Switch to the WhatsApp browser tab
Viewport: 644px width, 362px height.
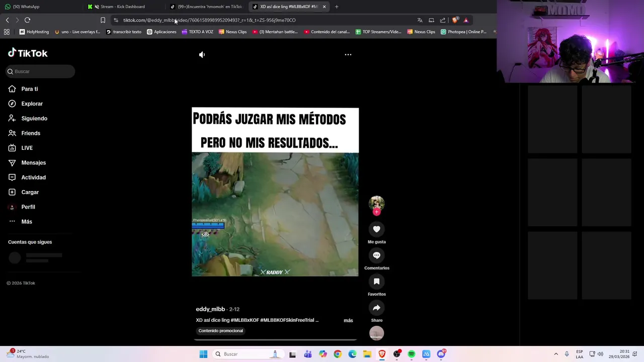(x=41, y=7)
